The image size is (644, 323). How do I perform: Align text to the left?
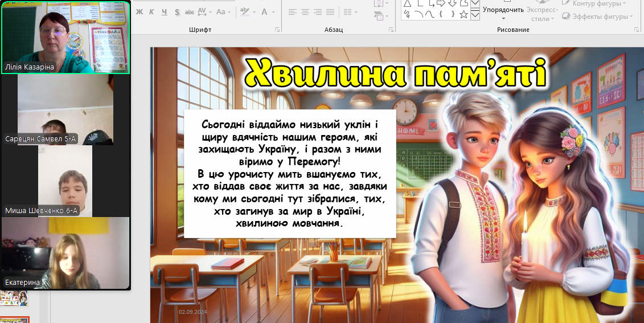pyautogui.click(x=292, y=12)
